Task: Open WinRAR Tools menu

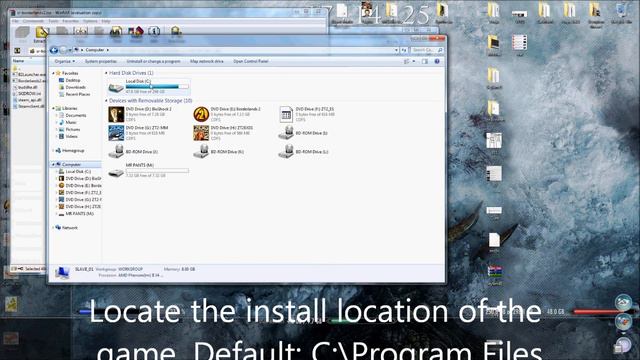Action: click(53, 21)
